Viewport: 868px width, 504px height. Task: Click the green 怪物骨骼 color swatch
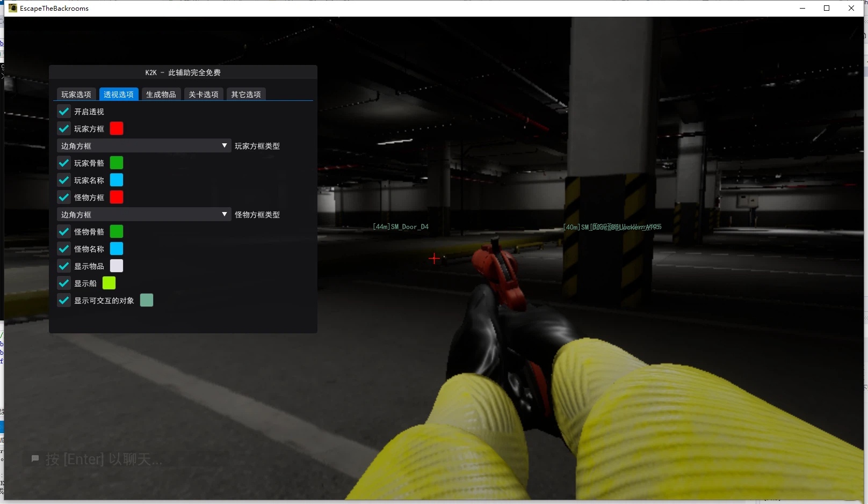(117, 232)
